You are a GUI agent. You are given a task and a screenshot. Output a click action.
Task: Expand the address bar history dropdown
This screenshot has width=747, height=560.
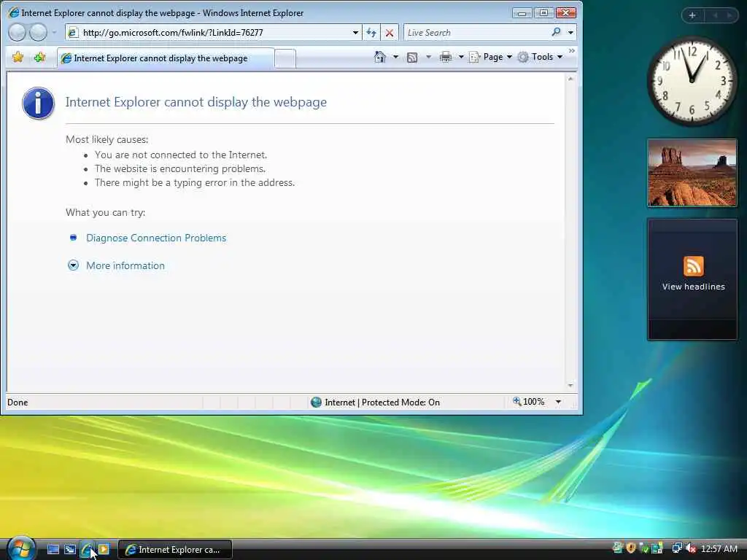(x=355, y=32)
